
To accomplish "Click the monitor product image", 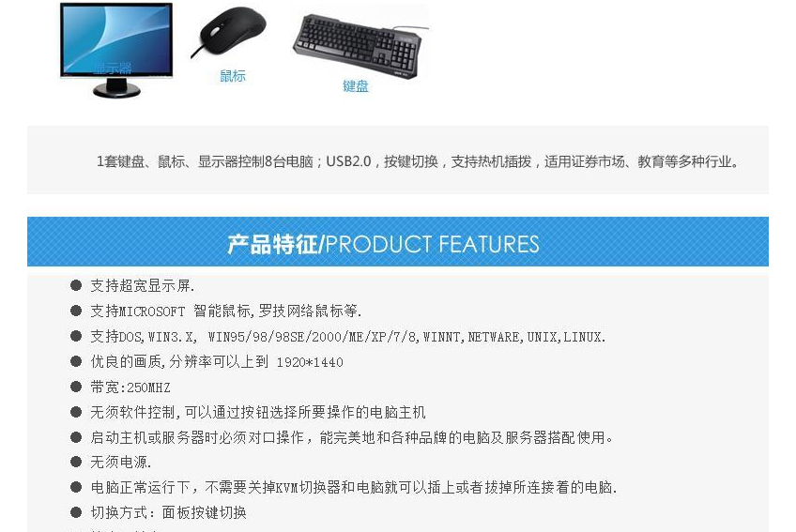I will (x=116, y=50).
